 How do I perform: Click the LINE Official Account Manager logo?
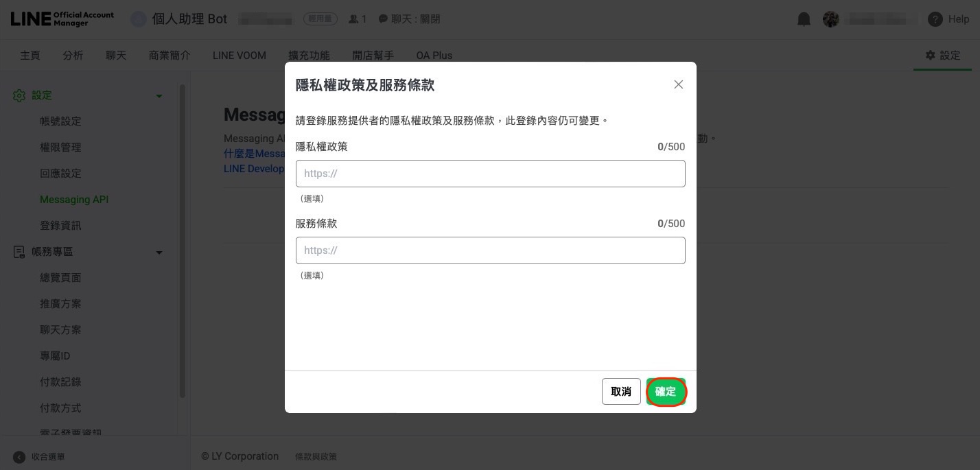(x=62, y=19)
